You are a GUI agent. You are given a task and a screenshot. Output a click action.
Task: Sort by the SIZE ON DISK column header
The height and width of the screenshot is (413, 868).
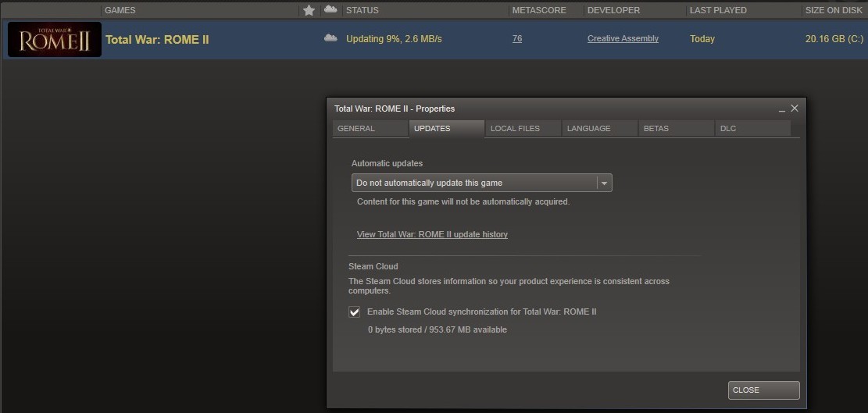click(x=834, y=10)
